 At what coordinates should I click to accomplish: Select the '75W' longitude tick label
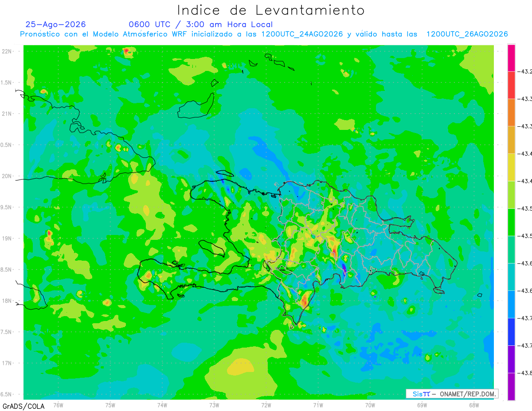tap(110, 405)
